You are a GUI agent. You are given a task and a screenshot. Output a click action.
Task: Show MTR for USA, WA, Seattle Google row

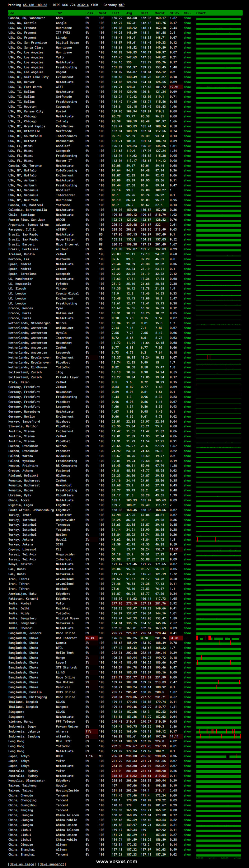click(187, 23)
